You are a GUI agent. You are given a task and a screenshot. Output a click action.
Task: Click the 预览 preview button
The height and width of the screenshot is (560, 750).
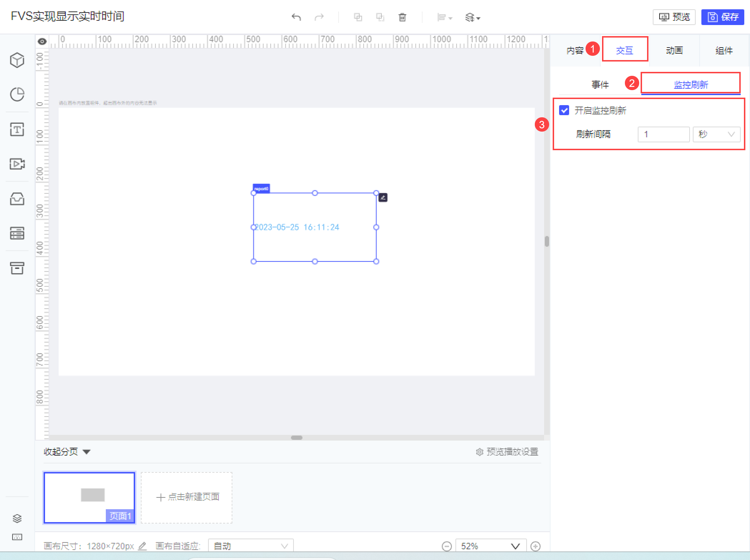pyautogui.click(x=674, y=17)
